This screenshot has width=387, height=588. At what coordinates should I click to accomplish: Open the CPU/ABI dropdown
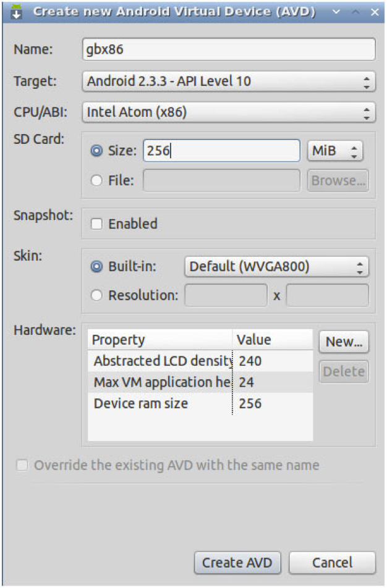pyautogui.click(x=228, y=112)
